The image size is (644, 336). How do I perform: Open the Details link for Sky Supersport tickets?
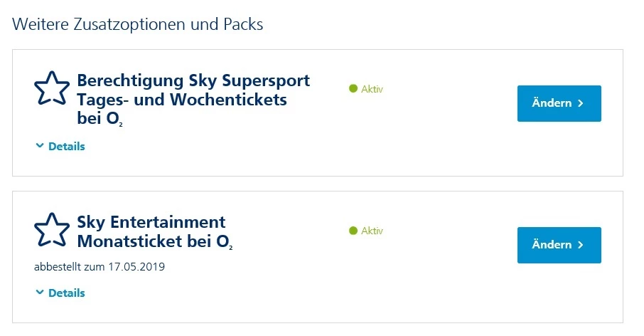tap(66, 147)
